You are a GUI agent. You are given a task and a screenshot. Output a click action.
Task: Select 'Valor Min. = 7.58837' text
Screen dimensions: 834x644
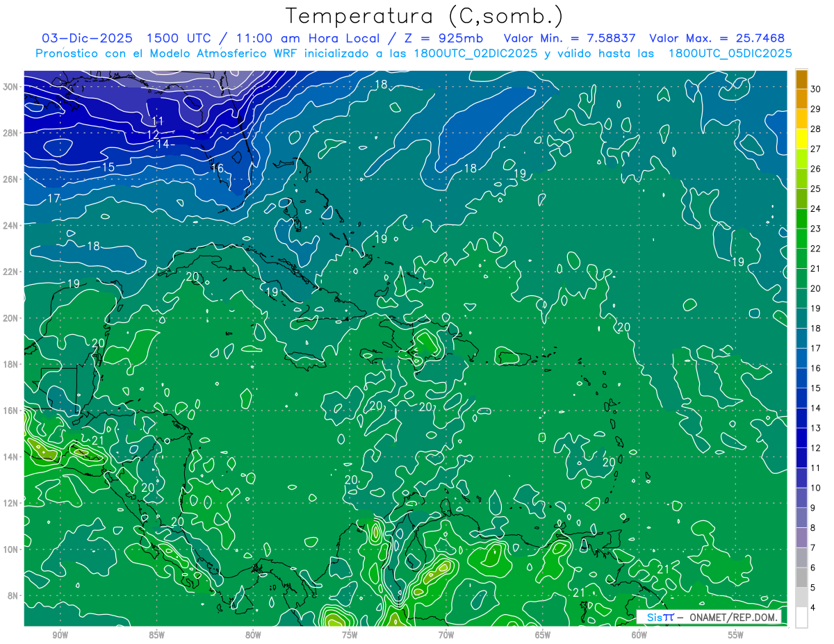point(569,38)
